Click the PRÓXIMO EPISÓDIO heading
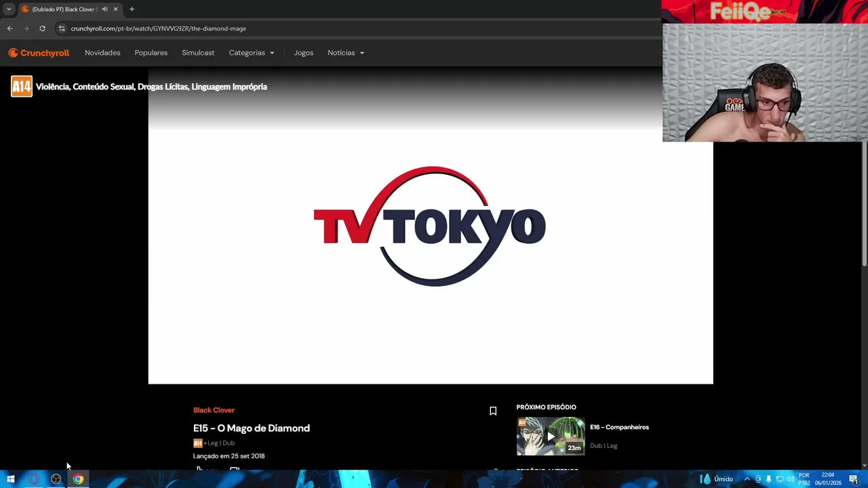 546,407
